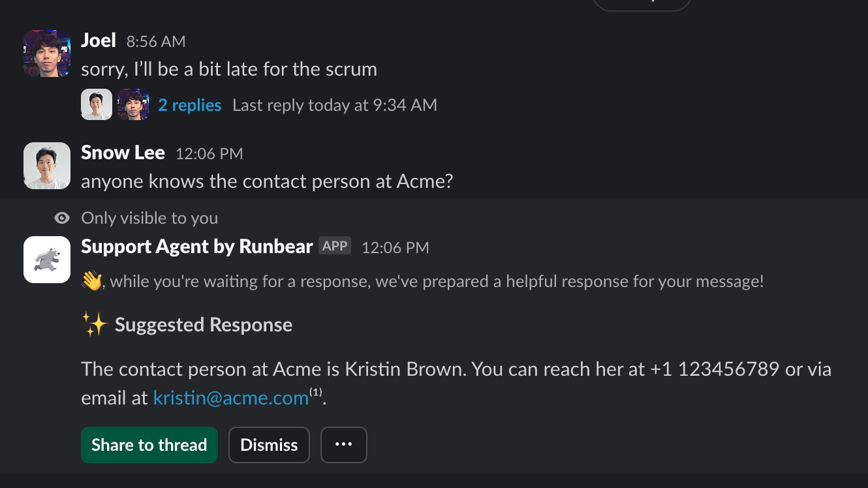
Task: Click the waving hand emoji
Action: tap(92, 282)
